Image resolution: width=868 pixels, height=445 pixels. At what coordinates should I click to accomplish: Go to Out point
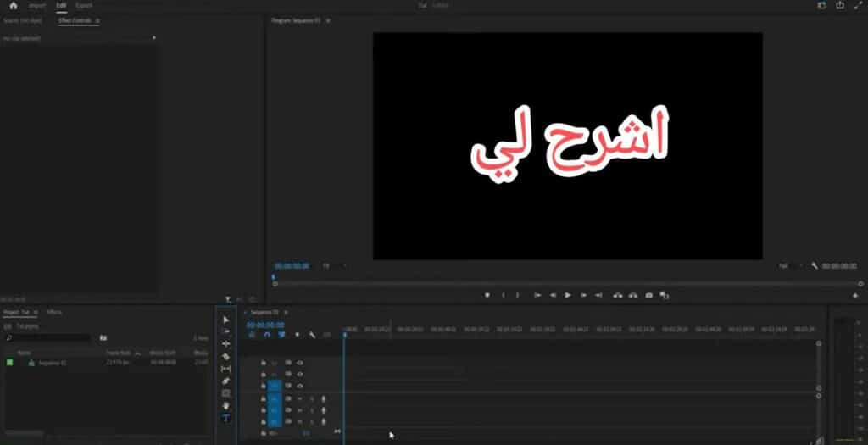[x=598, y=296]
